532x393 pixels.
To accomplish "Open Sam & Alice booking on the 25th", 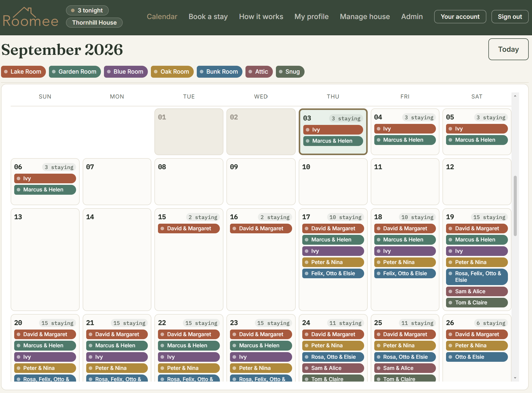I will point(405,368).
